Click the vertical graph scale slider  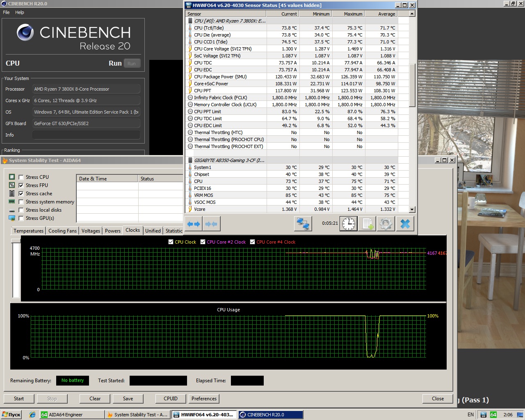point(16,269)
